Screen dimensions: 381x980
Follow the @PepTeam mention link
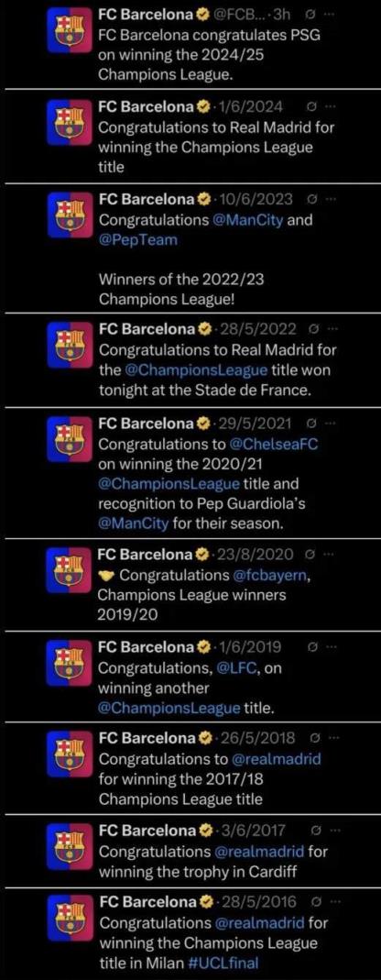pos(138,240)
